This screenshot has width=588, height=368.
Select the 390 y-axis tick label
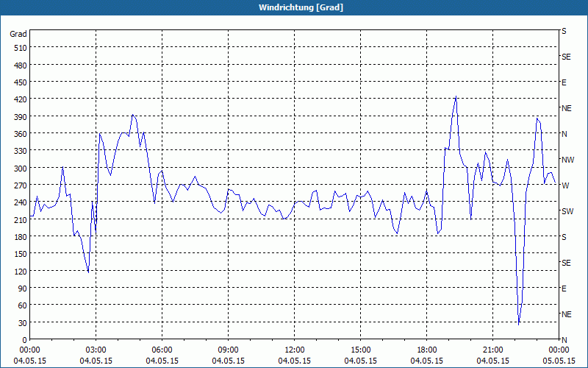click(21, 117)
